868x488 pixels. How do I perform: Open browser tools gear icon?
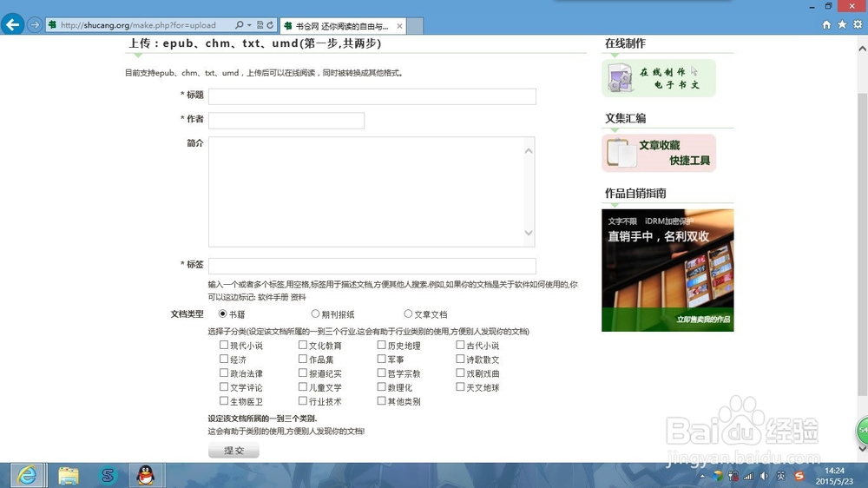pos(858,24)
